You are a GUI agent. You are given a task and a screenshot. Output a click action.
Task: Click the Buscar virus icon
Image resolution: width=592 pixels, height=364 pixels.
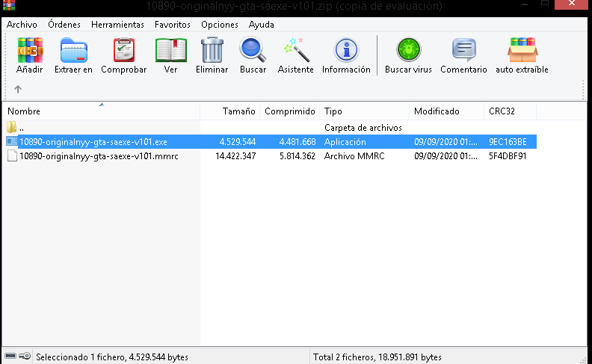[x=409, y=50]
